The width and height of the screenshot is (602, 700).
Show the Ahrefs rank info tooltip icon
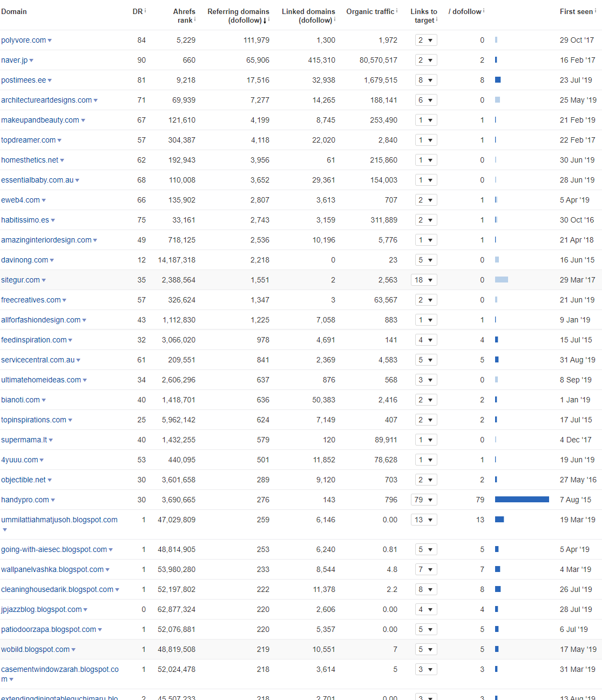(x=195, y=19)
